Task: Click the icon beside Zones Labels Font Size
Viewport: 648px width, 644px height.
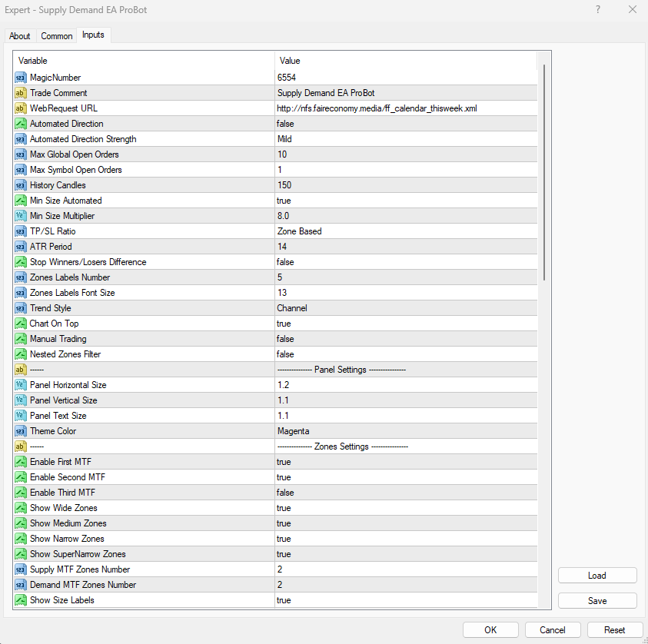Action: tap(20, 293)
